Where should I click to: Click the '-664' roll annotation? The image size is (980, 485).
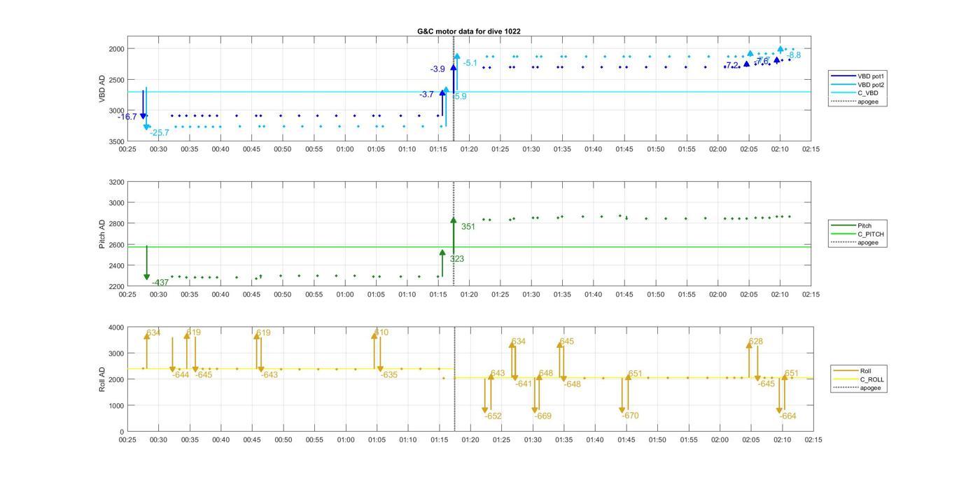tap(787, 416)
